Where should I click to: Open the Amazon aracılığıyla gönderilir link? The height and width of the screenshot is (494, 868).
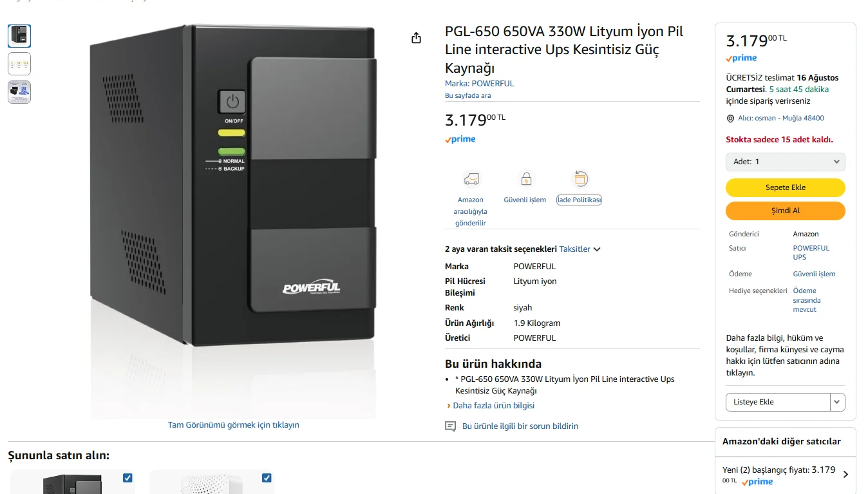[x=470, y=211]
